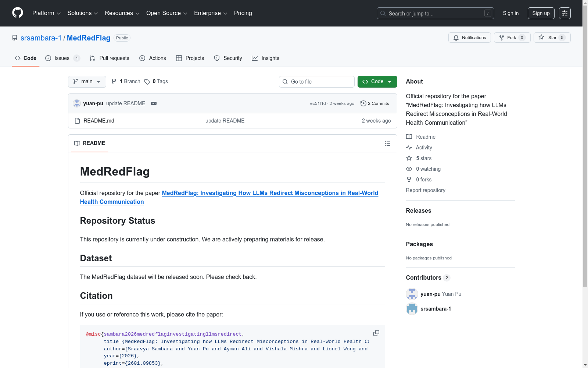This screenshot has width=588, height=368.
Task: Star the MedRedFlag repository
Action: pos(552,38)
